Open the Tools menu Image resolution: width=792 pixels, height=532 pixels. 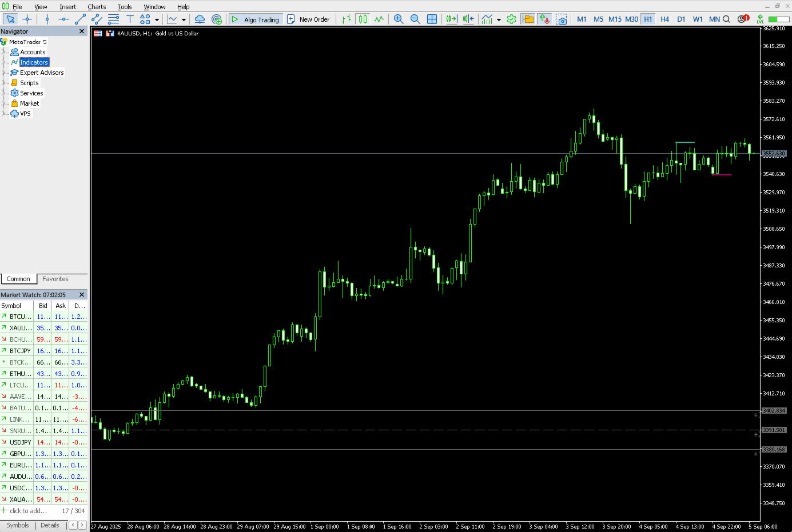click(125, 7)
